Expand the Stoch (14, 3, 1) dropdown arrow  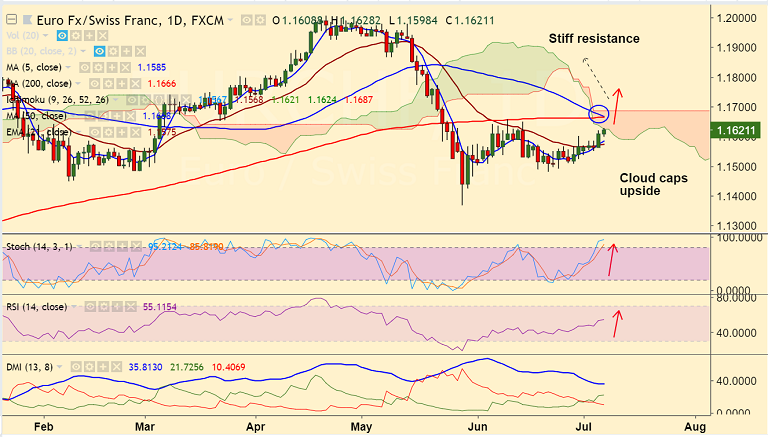coord(79,246)
